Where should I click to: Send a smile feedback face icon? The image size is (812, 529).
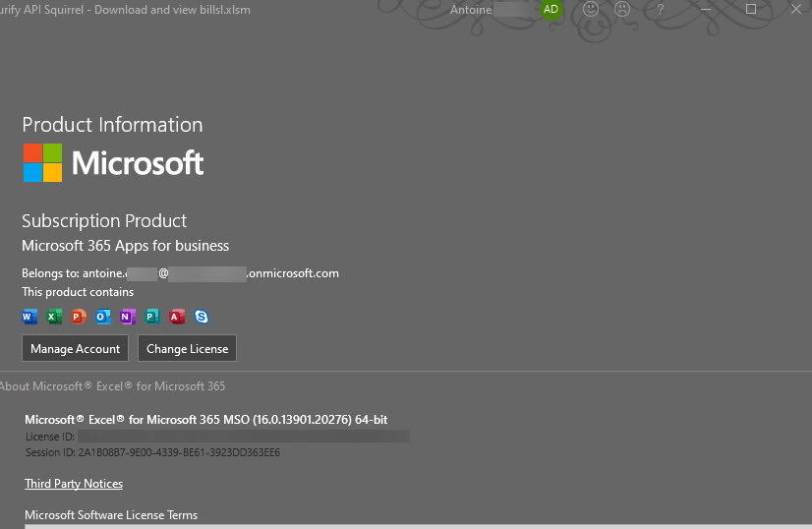[591, 9]
